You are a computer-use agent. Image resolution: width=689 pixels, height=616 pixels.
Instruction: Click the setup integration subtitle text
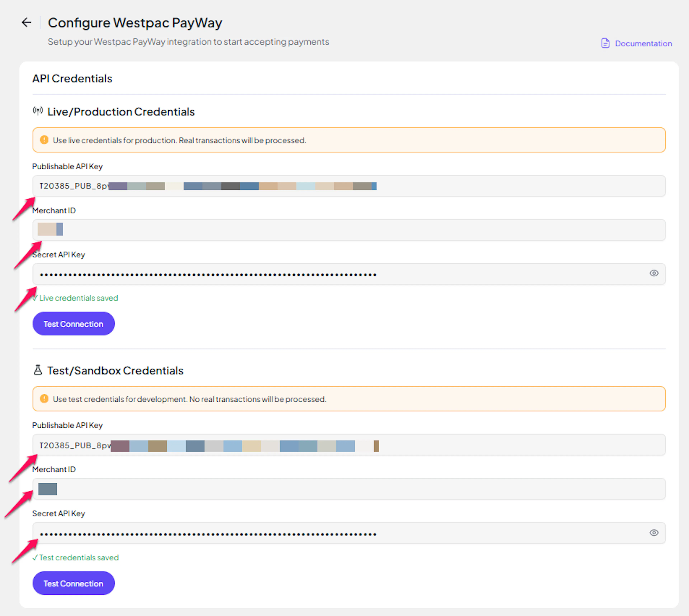pos(189,42)
